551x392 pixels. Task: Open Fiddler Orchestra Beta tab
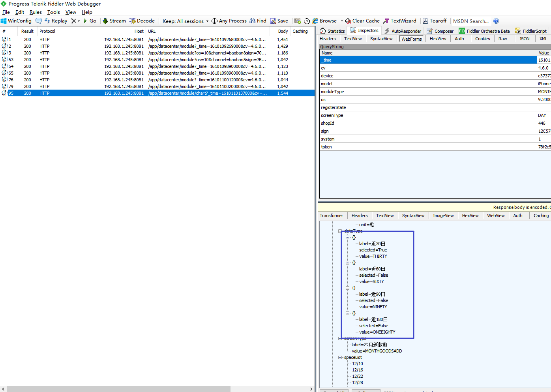coord(484,31)
